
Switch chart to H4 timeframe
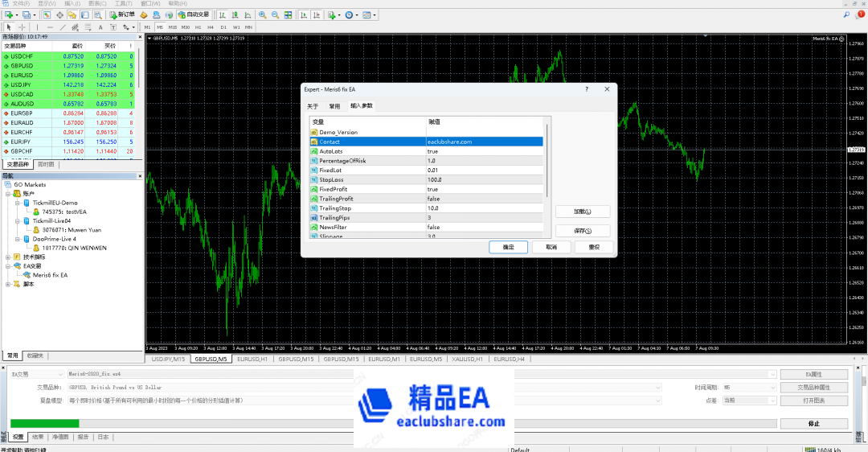(211, 27)
